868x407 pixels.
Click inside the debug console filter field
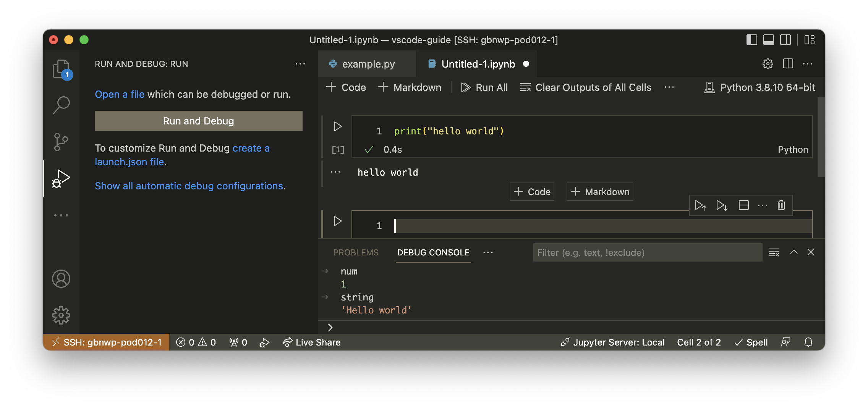pyautogui.click(x=647, y=252)
